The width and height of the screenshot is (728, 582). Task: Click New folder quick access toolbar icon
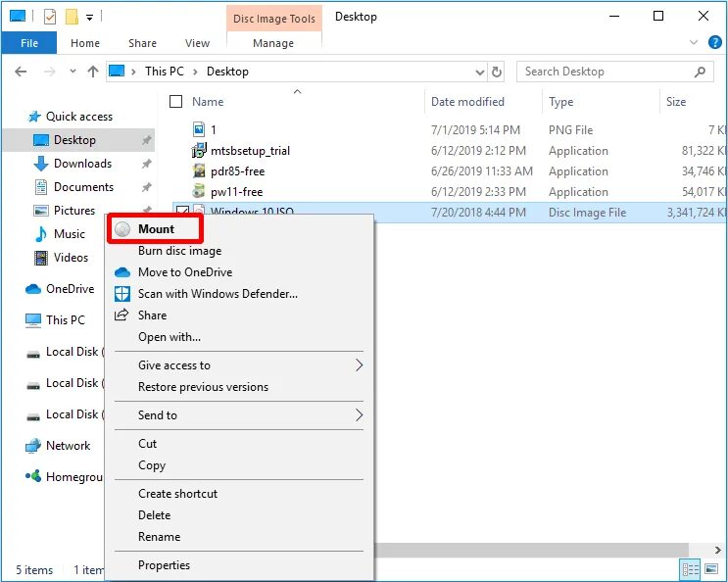(72, 18)
